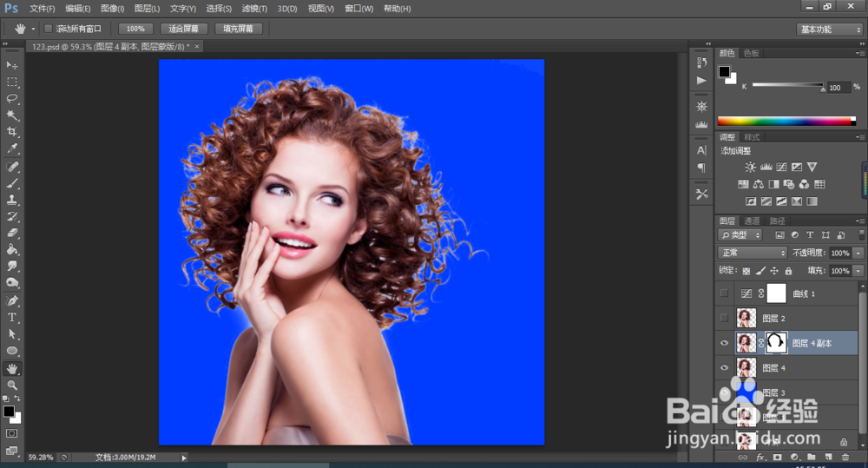Viewport: 868px width, 468px height.
Task: Toggle Quick Mask mode icon
Action: (x=11, y=433)
